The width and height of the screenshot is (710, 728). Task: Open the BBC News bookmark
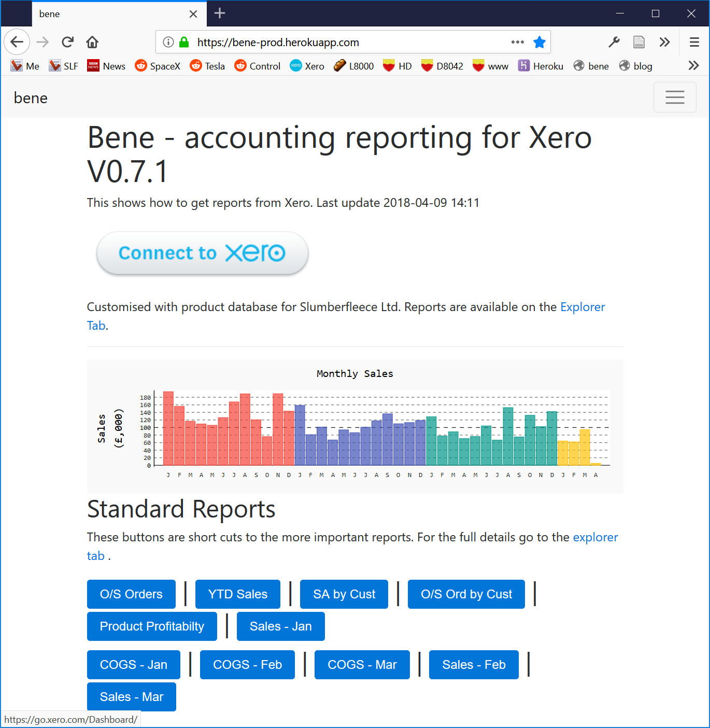(106, 66)
